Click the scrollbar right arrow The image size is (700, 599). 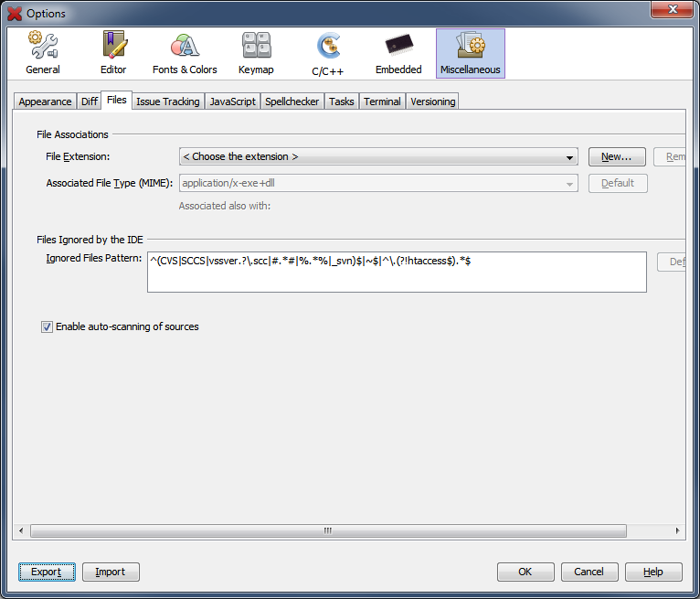coord(678,530)
